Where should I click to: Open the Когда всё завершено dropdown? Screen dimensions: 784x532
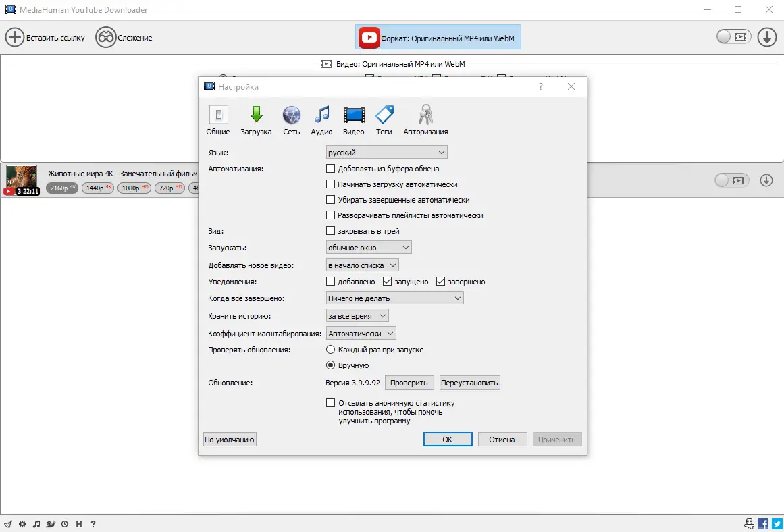[x=394, y=298]
